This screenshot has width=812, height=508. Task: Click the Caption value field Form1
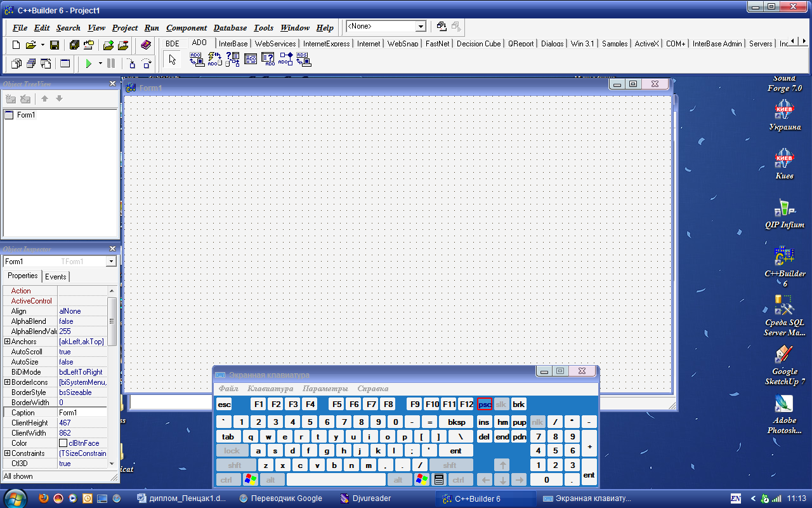(82, 413)
